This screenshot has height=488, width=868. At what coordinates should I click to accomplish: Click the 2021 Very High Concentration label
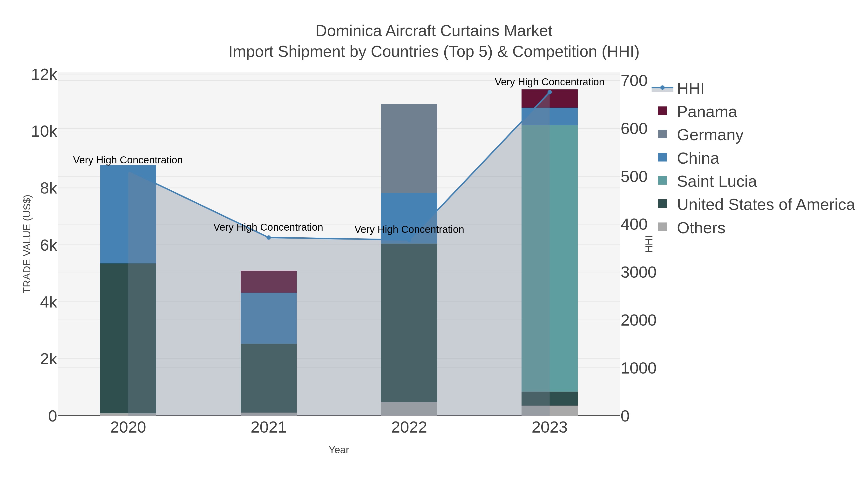(268, 227)
